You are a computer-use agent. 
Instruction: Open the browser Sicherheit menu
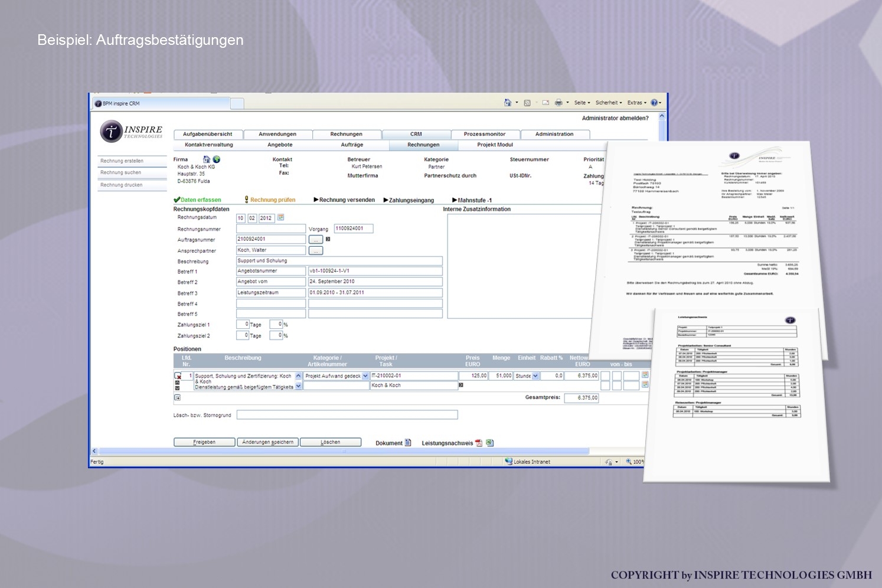click(608, 103)
